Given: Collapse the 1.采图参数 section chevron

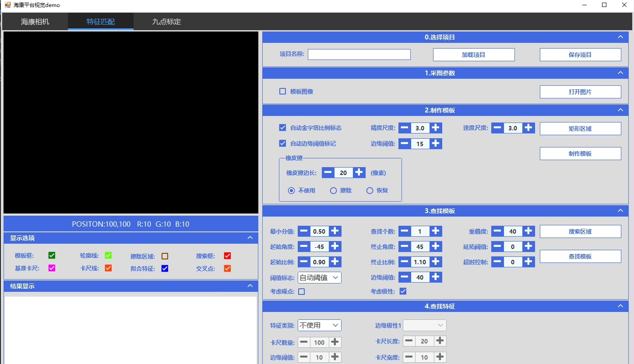Looking at the screenshot, I should point(620,73).
